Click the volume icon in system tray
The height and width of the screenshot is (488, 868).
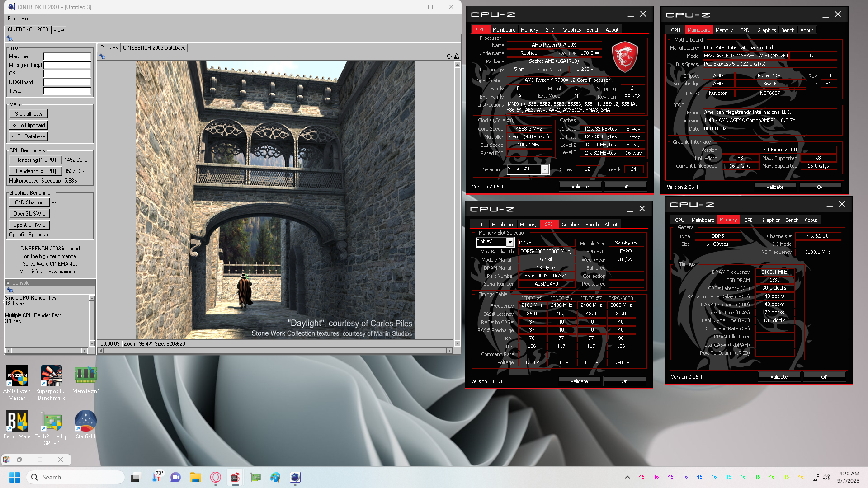(x=826, y=477)
